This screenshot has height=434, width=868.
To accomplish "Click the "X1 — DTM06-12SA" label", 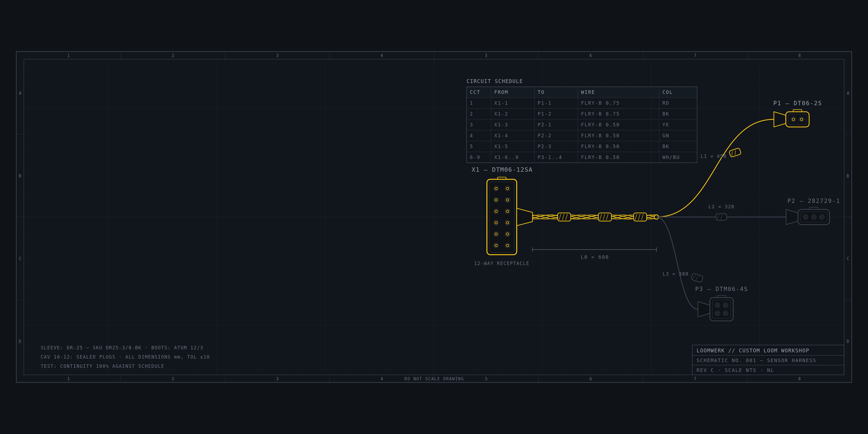I will point(502,170).
